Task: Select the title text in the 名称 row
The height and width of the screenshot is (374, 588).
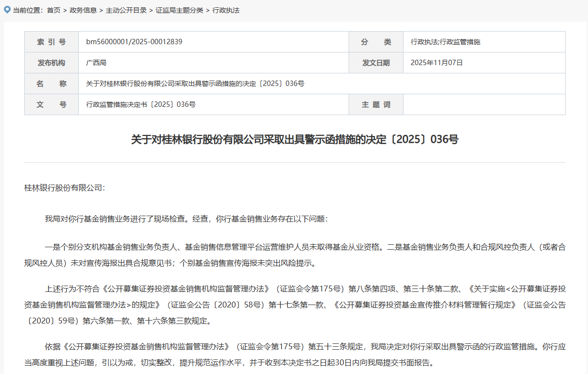Action: (x=195, y=84)
